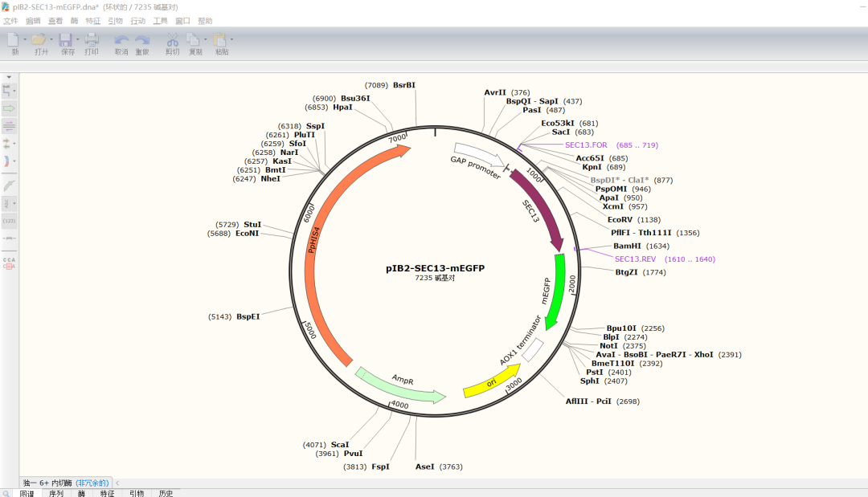
Task: Expand the translations icon dropdown arrow
Action: [x=14, y=144]
